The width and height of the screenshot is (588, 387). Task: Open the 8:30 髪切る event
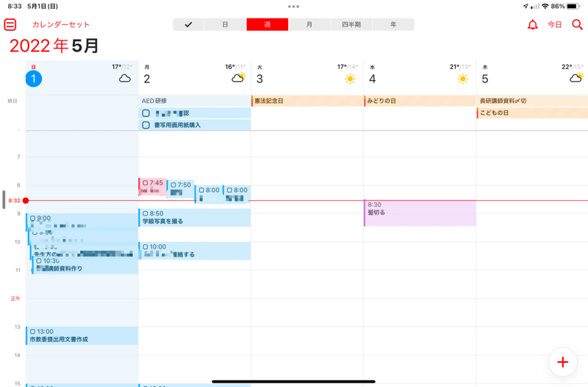click(420, 213)
